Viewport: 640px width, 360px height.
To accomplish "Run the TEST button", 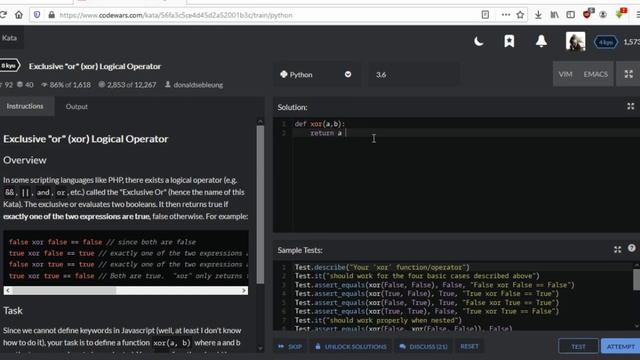I will pos(578,347).
